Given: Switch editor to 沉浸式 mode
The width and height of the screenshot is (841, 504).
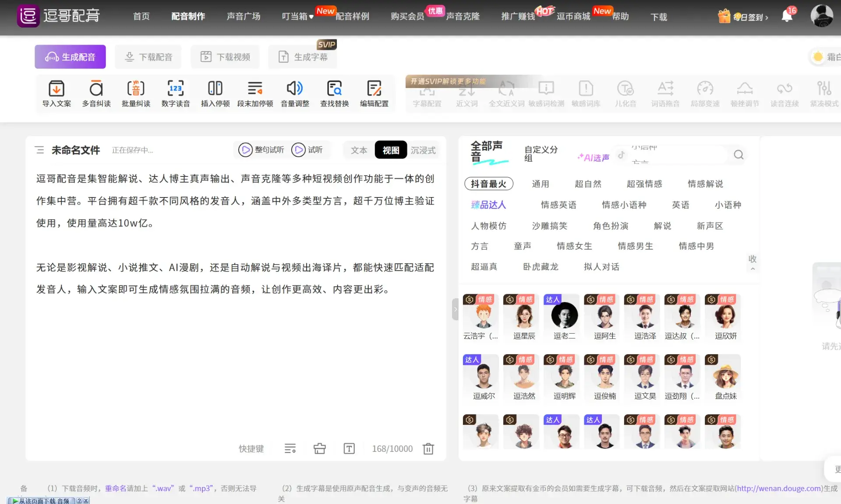Looking at the screenshot, I should tap(423, 150).
